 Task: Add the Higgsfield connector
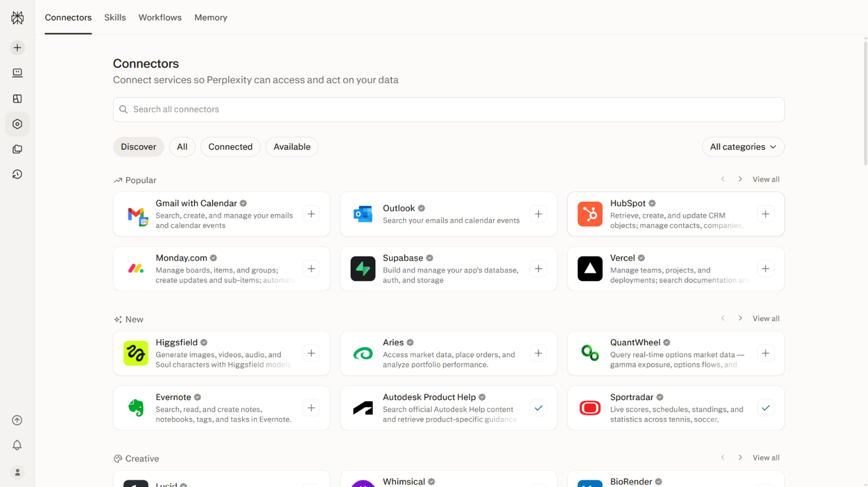(312, 354)
